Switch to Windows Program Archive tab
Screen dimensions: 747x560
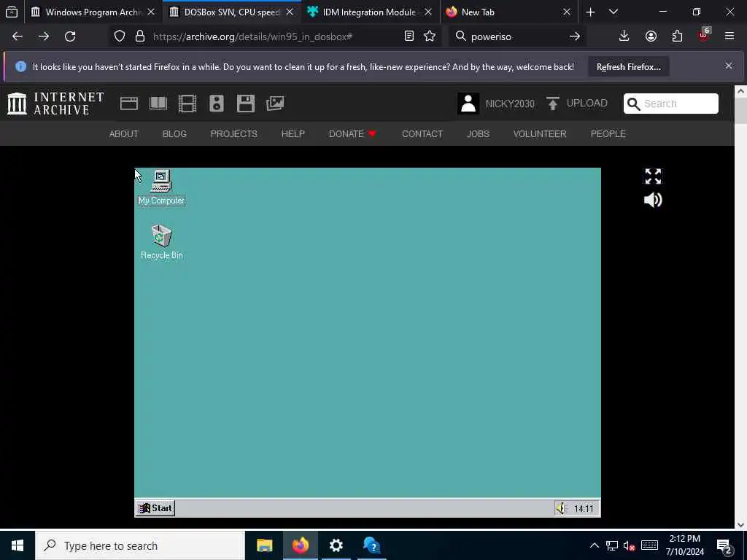coord(93,12)
